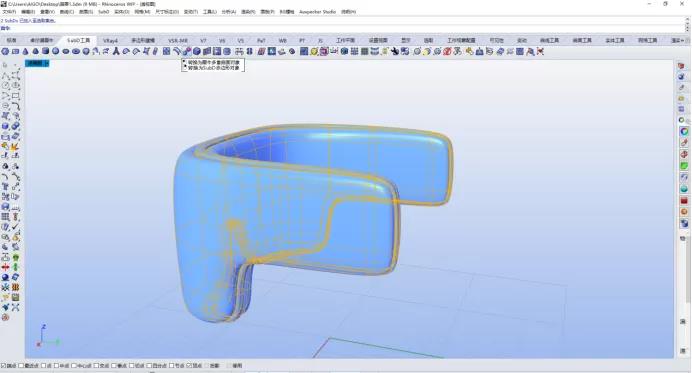Switch to the 实体工具 toolbar tab
692x373 pixels.
614,40
